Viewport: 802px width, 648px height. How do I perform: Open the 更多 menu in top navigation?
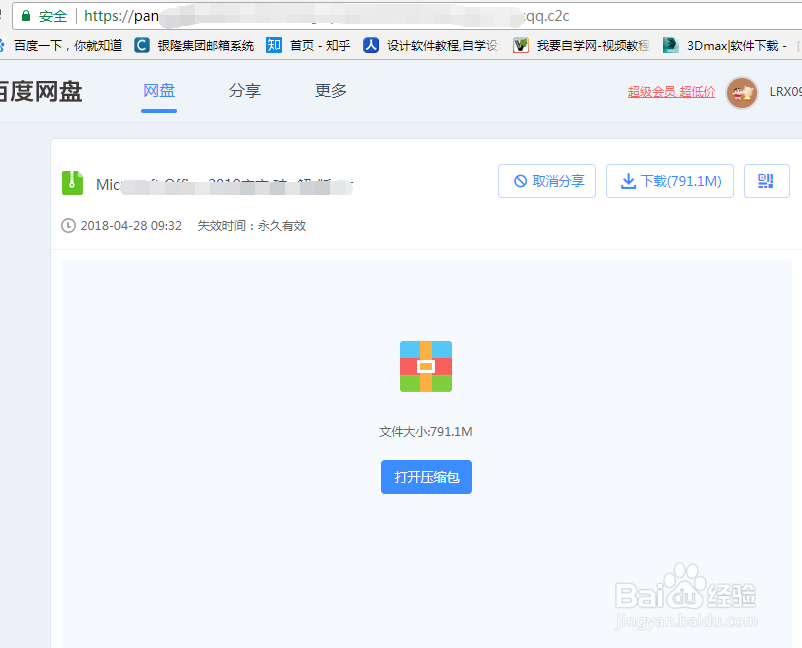tap(330, 90)
